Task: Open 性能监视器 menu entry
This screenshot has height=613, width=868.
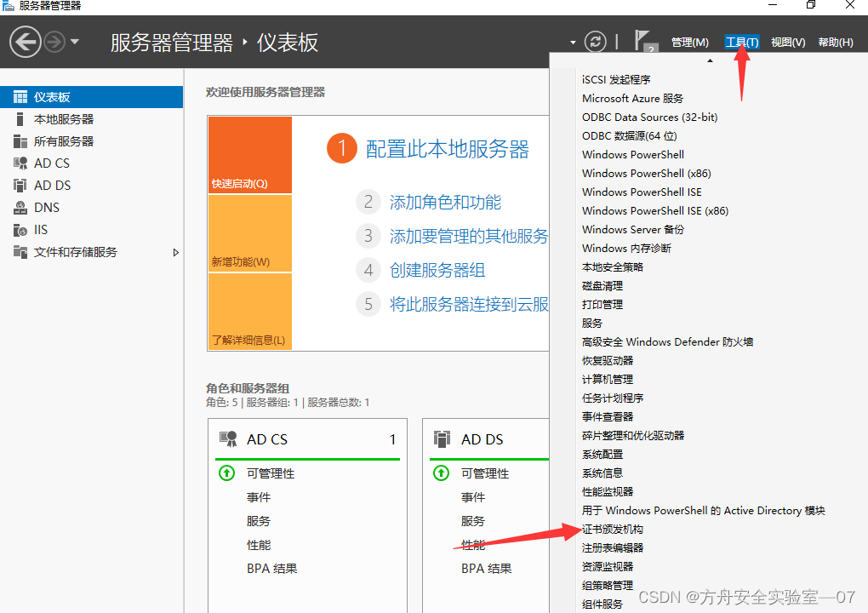Action: click(x=608, y=492)
